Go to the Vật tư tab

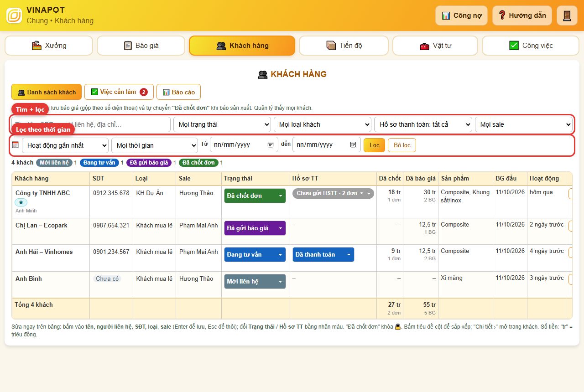click(435, 46)
